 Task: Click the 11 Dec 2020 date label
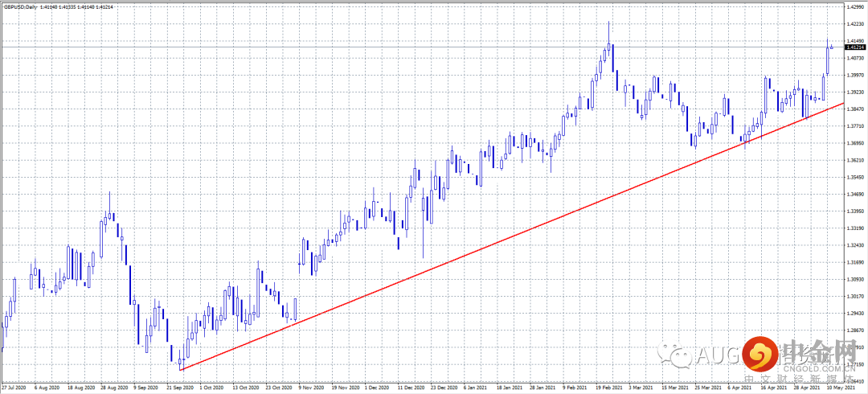pos(410,389)
